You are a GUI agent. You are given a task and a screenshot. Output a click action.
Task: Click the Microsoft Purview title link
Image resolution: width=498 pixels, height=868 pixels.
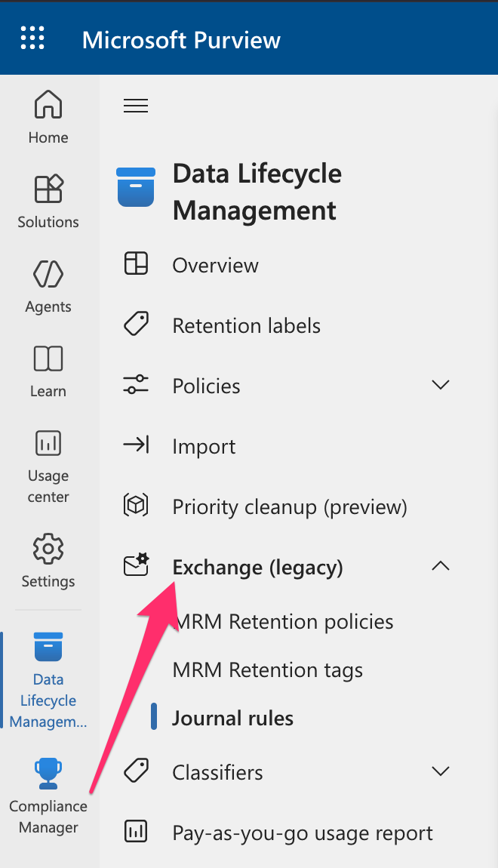182,40
